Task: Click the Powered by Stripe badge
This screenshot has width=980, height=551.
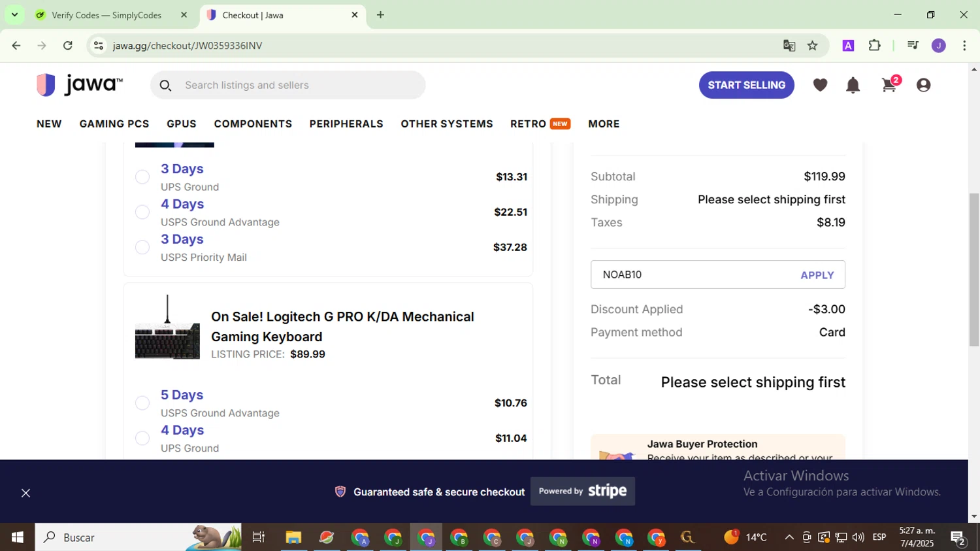Action: coord(583,491)
